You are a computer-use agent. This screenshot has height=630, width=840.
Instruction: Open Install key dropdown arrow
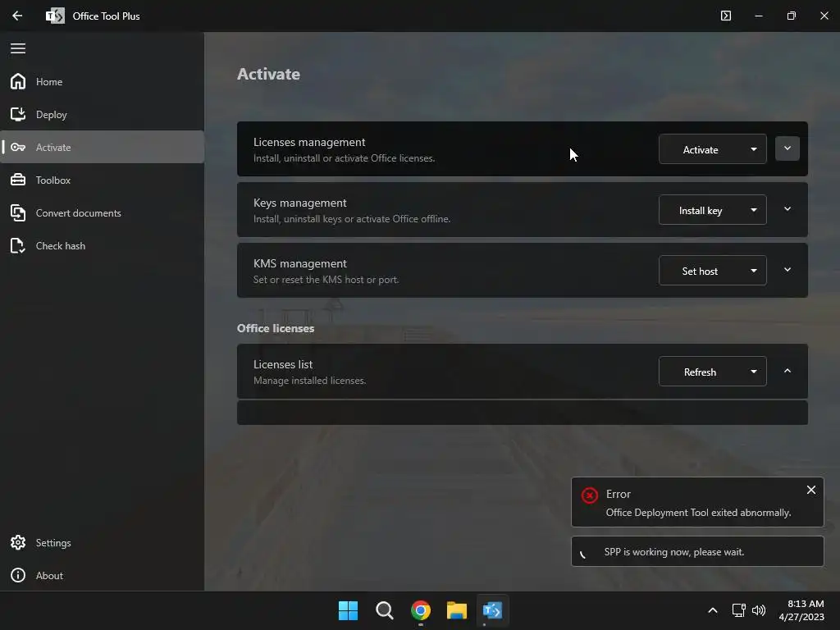(x=754, y=210)
